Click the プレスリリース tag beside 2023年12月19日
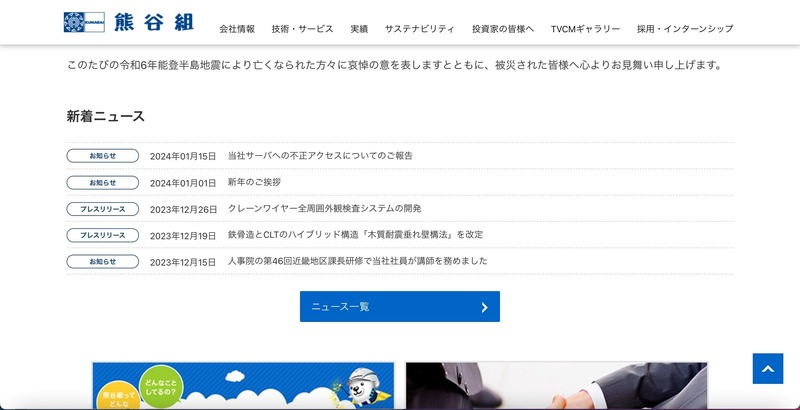800x410 pixels. tap(102, 236)
